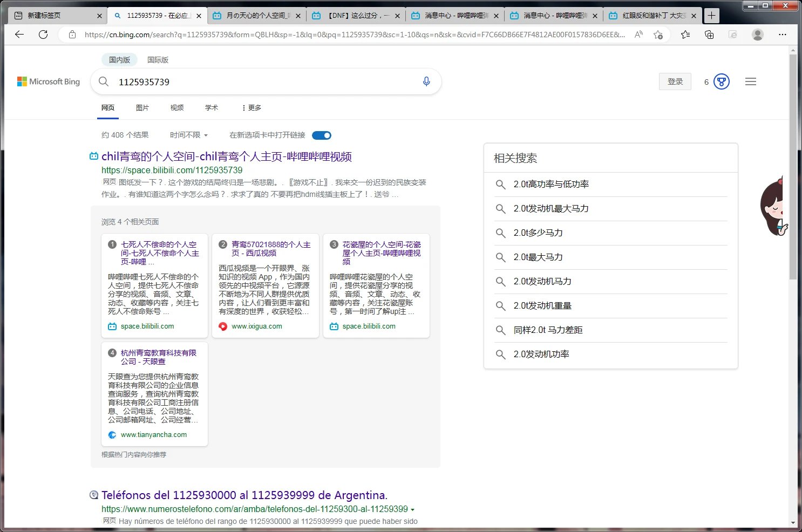Close the 红眼反和谐补丁 tab
This screenshot has height=532, width=802.
click(x=694, y=16)
